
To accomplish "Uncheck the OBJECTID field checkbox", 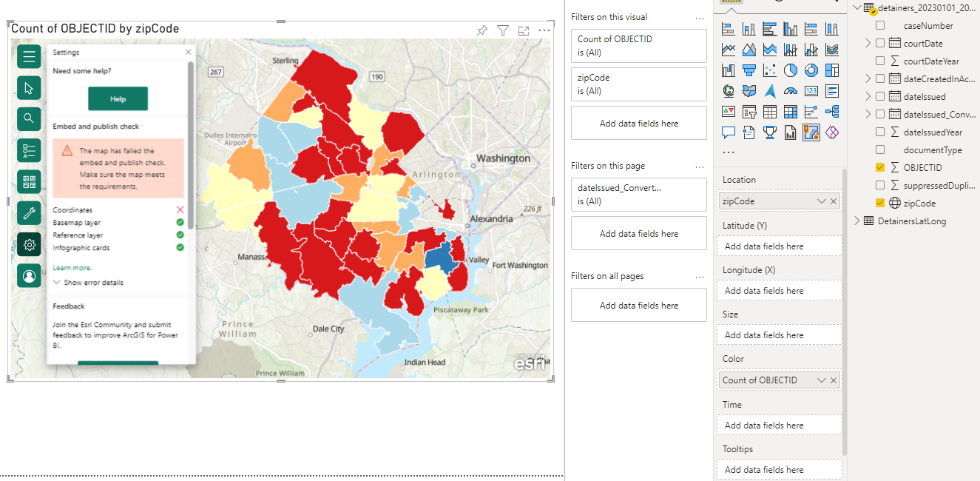I will tap(880, 167).
